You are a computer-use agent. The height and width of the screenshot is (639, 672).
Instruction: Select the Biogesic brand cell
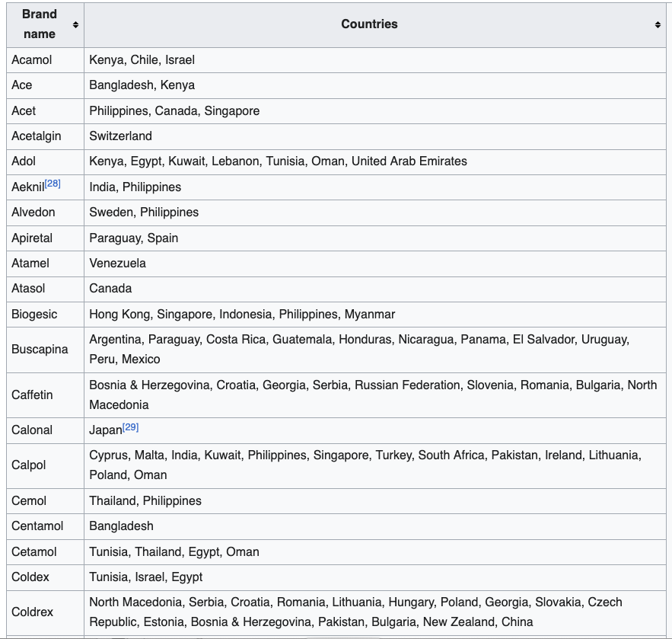(46, 315)
